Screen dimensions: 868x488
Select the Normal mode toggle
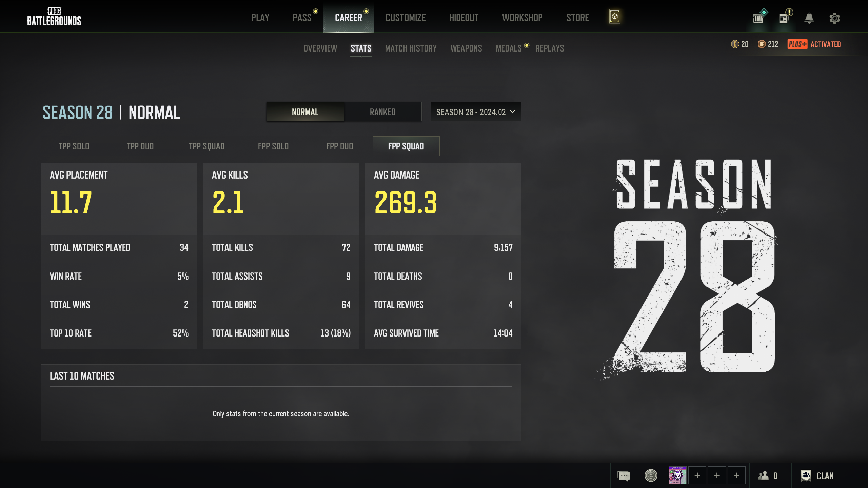(x=305, y=112)
